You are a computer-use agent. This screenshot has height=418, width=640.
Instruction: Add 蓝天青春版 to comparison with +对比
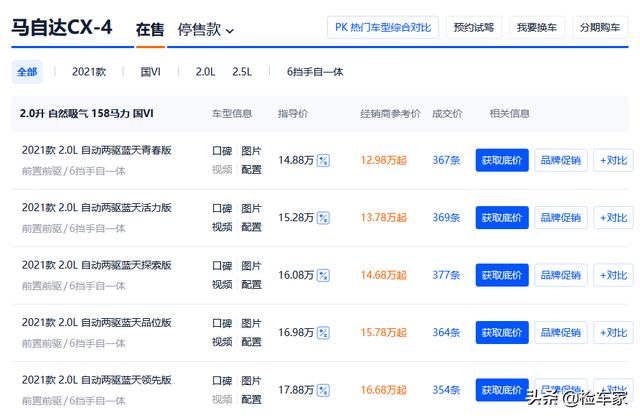click(613, 160)
